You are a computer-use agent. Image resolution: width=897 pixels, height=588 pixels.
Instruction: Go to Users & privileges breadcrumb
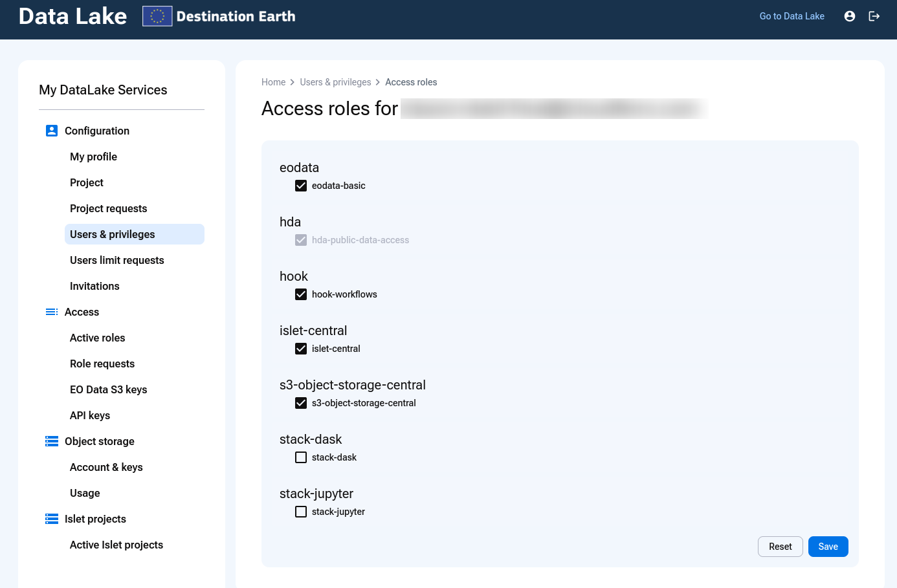coord(335,82)
